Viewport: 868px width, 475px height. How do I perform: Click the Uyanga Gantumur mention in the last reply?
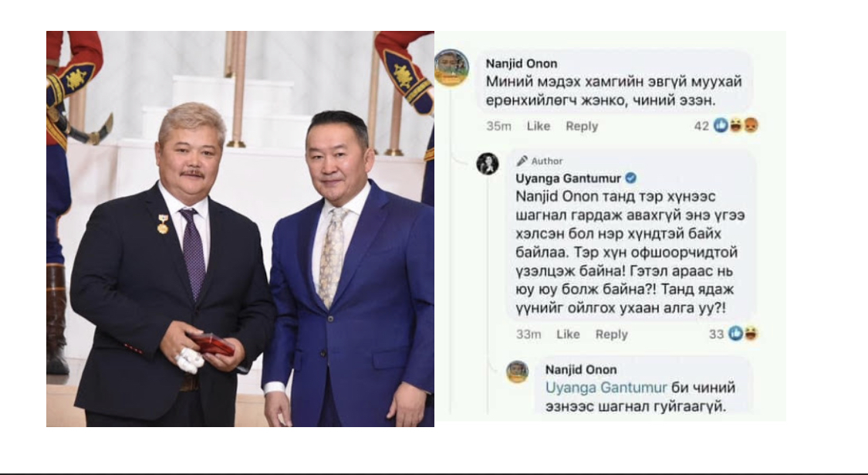point(606,388)
